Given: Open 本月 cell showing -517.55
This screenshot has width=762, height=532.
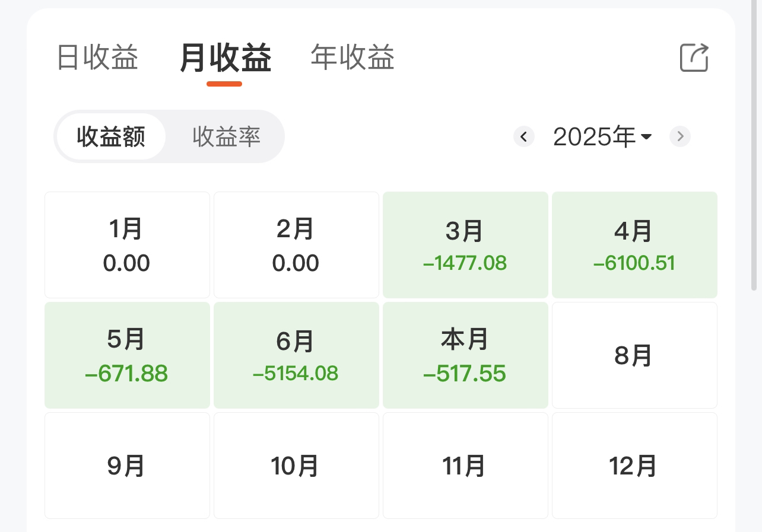Looking at the screenshot, I should [x=465, y=355].
